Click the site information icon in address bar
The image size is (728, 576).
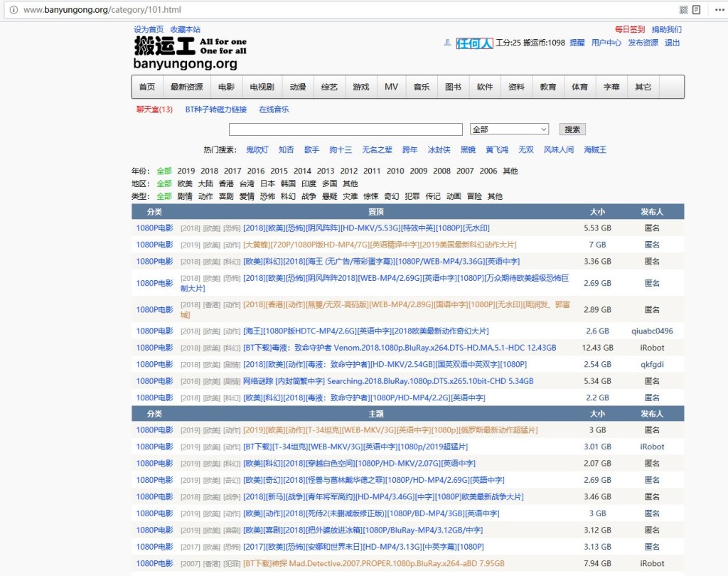[x=14, y=10]
